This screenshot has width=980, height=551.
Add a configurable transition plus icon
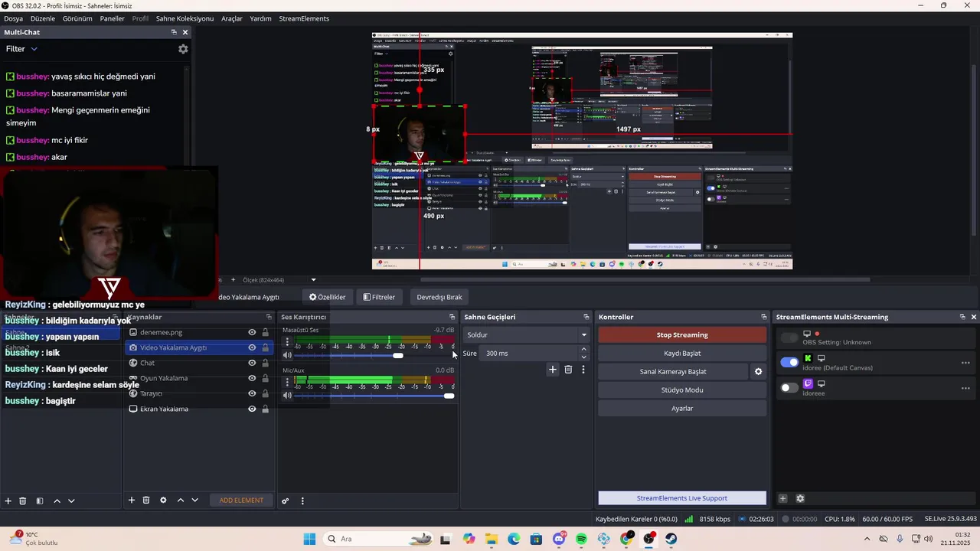[x=553, y=370]
